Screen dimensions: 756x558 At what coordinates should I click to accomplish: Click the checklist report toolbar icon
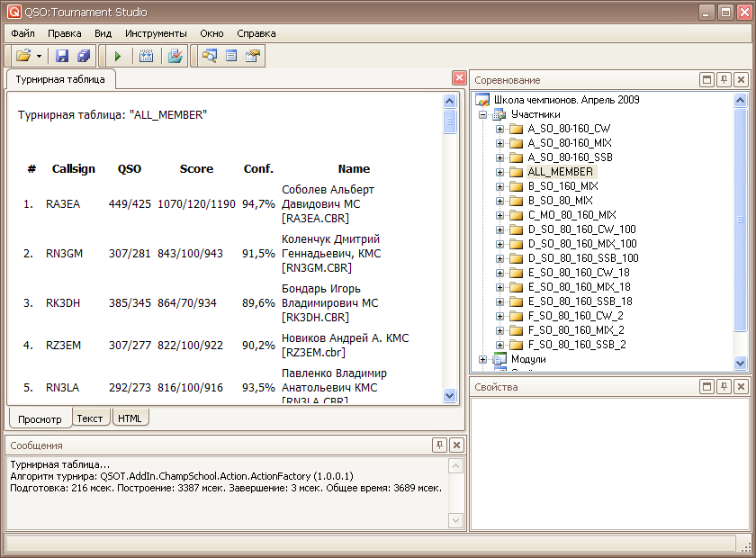(x=175, y=56)
